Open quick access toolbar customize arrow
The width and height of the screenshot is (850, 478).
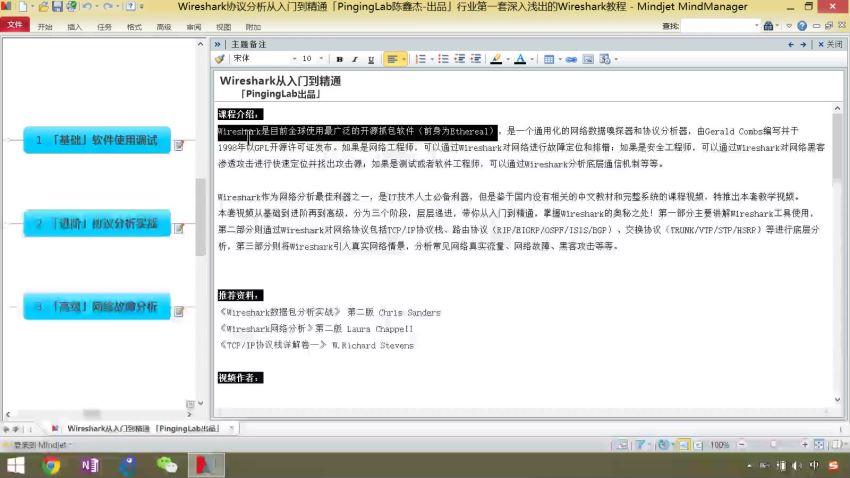pos(142,7)
